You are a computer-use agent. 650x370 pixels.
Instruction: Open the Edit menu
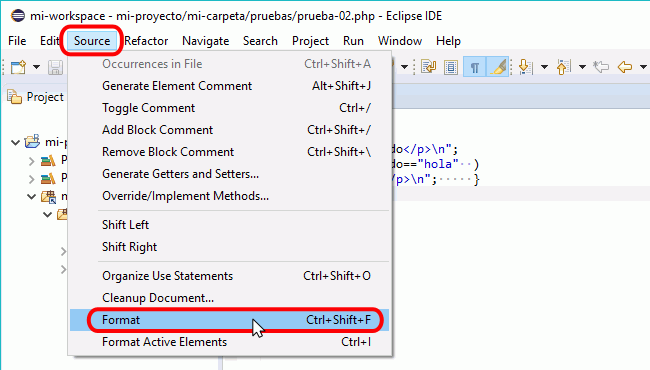(x=49, y=41)
